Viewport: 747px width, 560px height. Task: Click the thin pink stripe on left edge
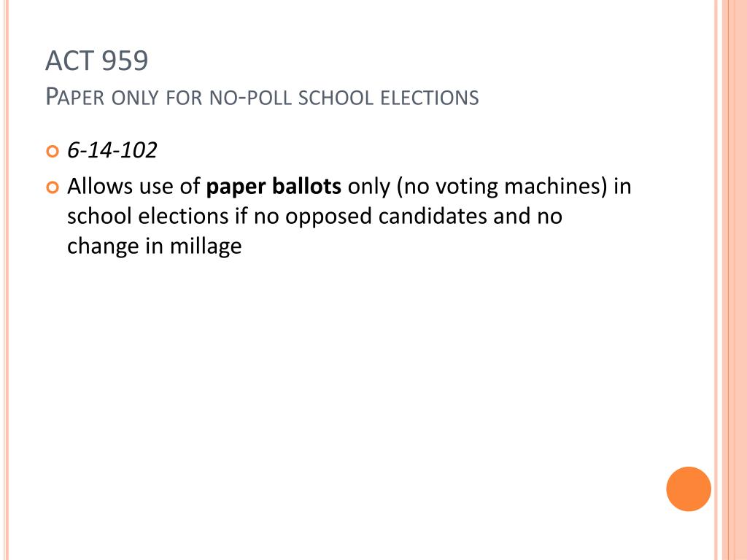point(6,280)
